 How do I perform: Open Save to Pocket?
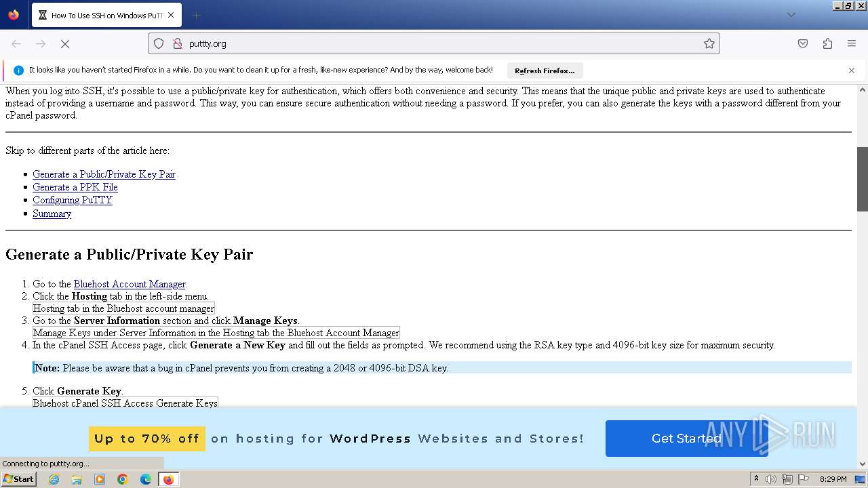803,43
